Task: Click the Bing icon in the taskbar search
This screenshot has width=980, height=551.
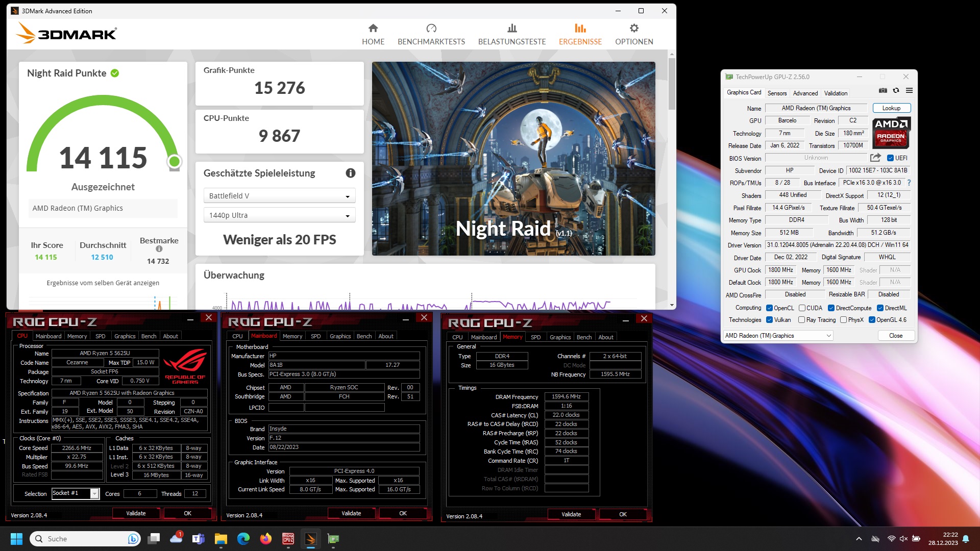Action: (133, 539)
